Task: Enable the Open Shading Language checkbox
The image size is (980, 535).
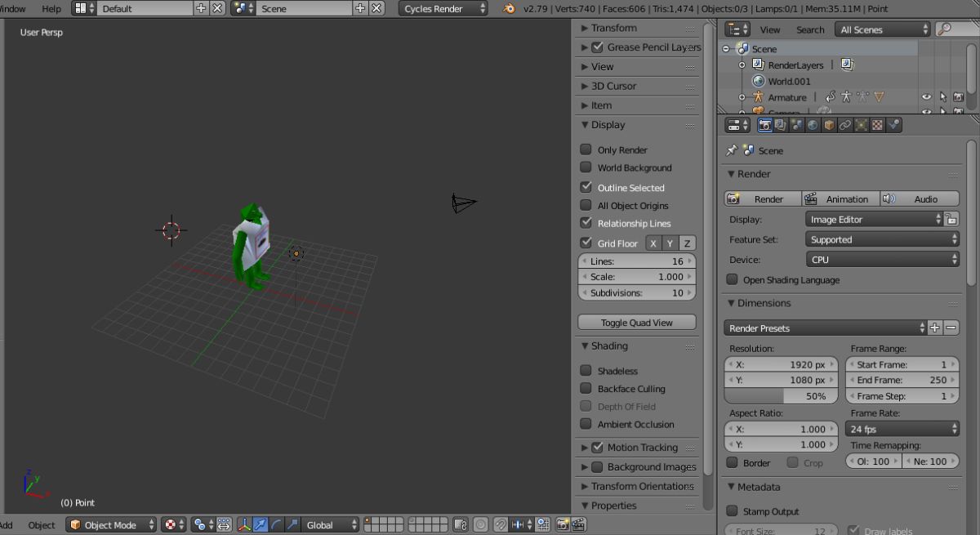Action: [x=732, y=279]
